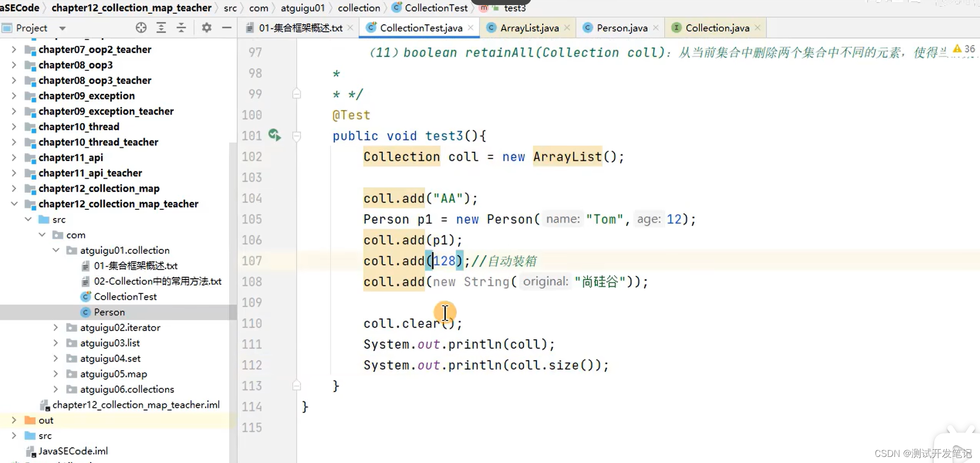Fold the comment end marker at line 99
Screen dimensions: 980x463
297,94
